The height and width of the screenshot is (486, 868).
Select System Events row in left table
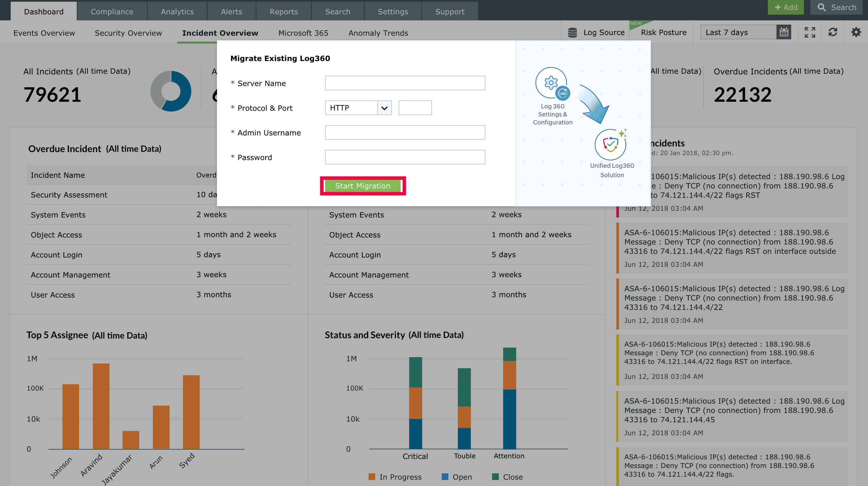[158, 215]
